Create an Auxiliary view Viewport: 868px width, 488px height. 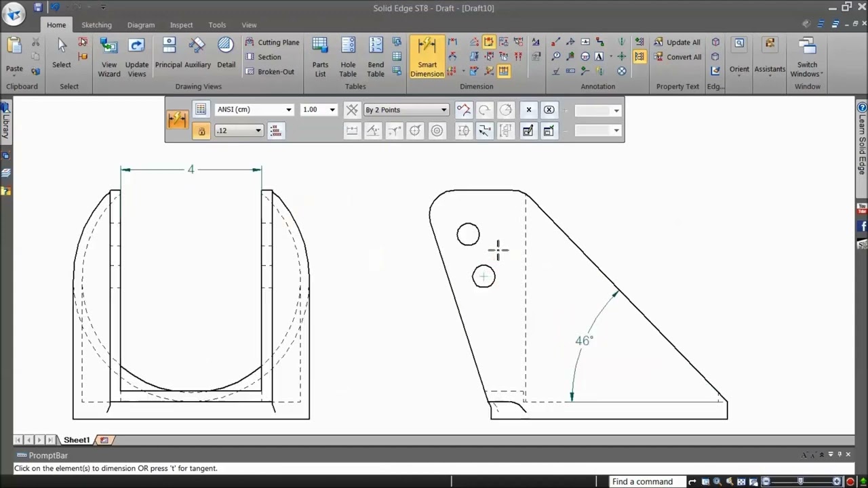197,53
